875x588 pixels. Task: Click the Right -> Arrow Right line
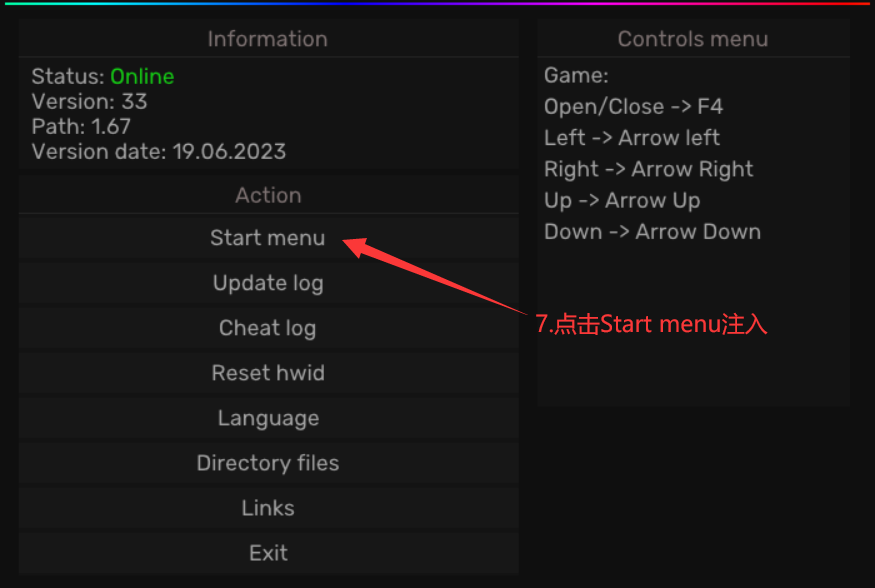648,169
